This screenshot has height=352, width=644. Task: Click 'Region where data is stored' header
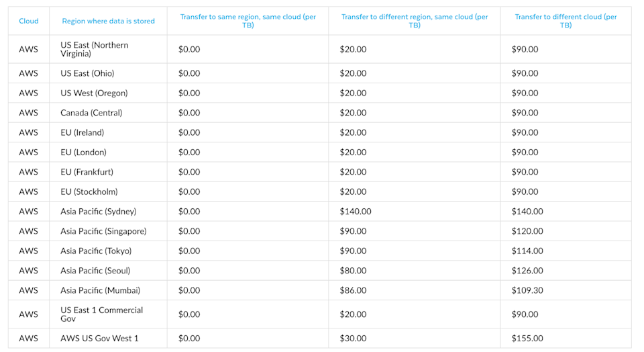click(108, 21)
